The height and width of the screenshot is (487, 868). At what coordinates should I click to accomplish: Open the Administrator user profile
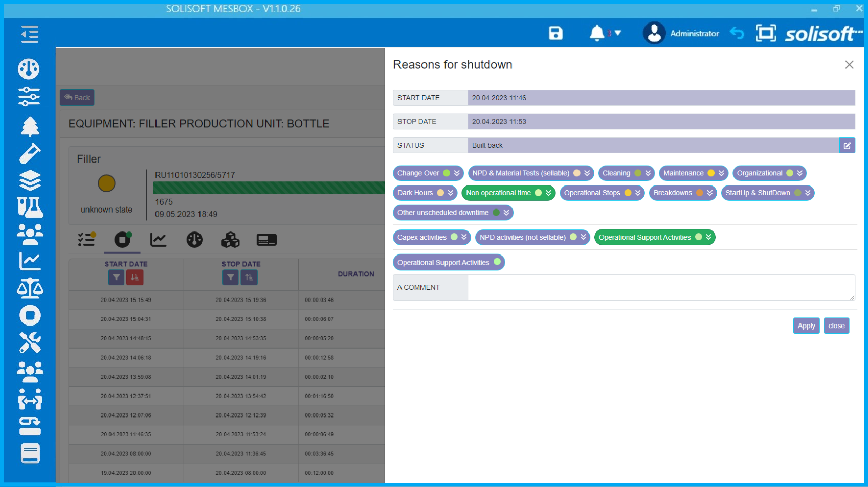coord(681,33)
